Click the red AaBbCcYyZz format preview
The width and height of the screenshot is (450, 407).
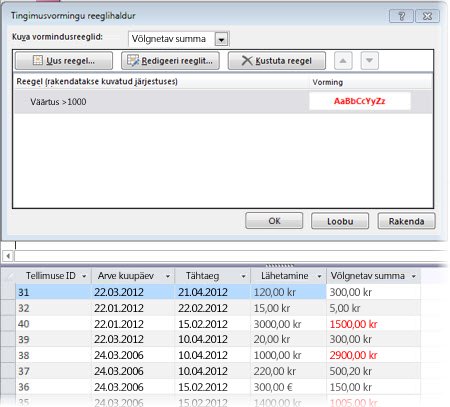(x=360, y=101)
